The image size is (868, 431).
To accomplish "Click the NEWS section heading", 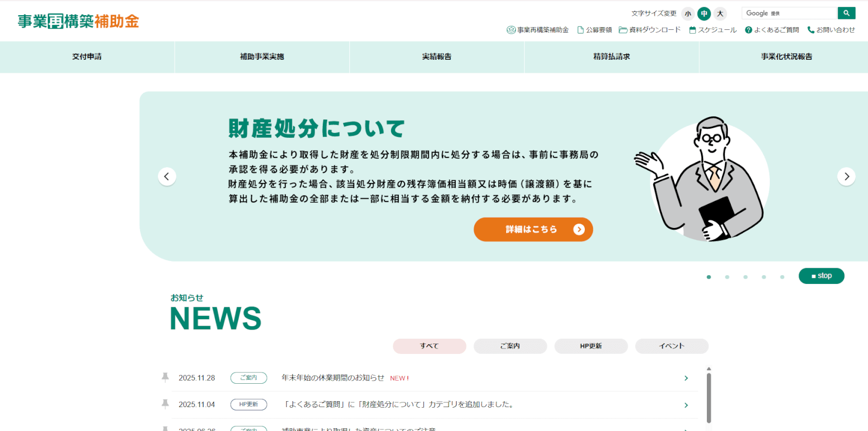I will pyautogui.click(x=215, y=318).
